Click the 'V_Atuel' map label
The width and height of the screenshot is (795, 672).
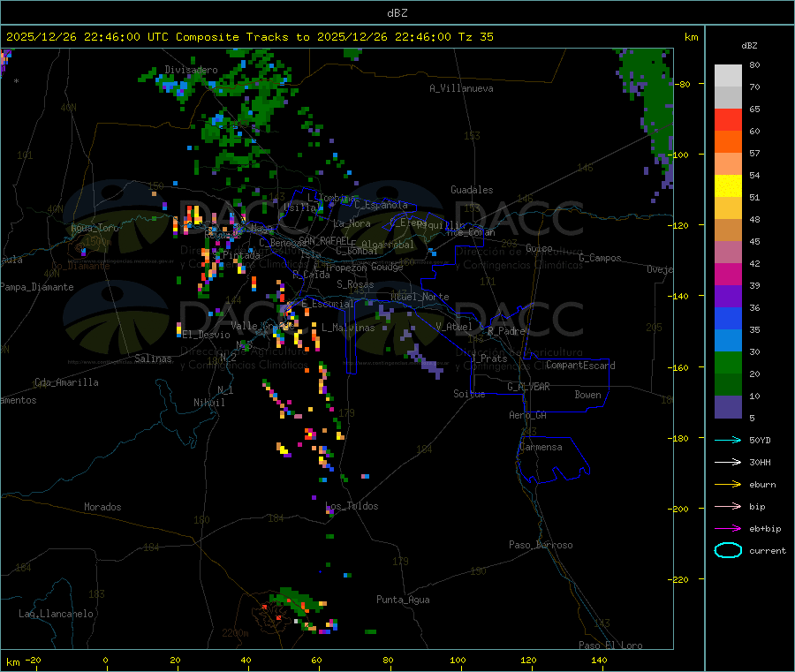point(454,327)
